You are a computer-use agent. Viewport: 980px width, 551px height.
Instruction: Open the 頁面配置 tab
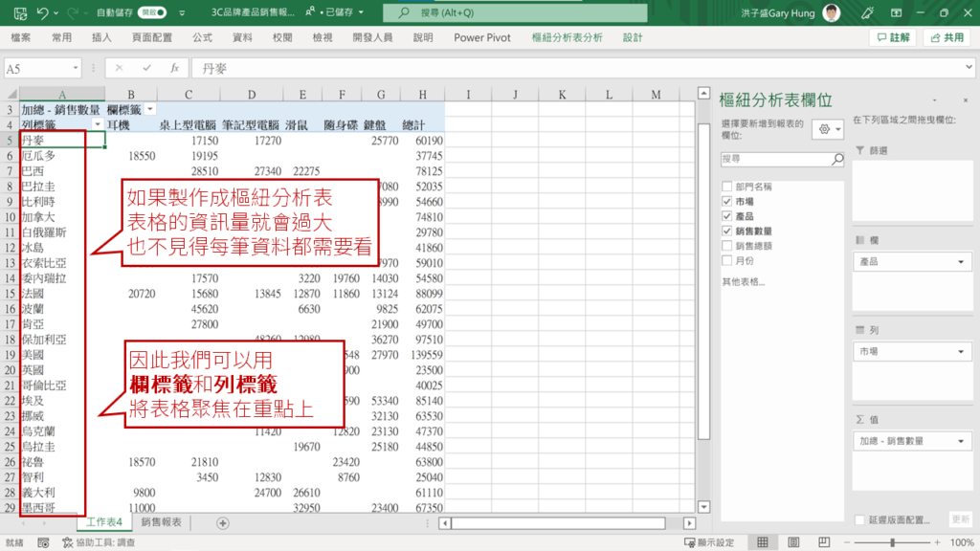(152, 37)
